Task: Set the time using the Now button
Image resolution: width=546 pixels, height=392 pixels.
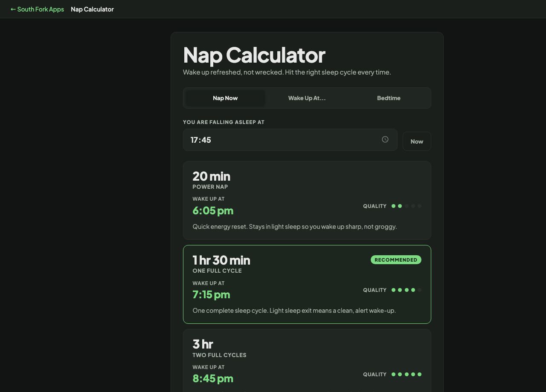Action: pos(417,141)
